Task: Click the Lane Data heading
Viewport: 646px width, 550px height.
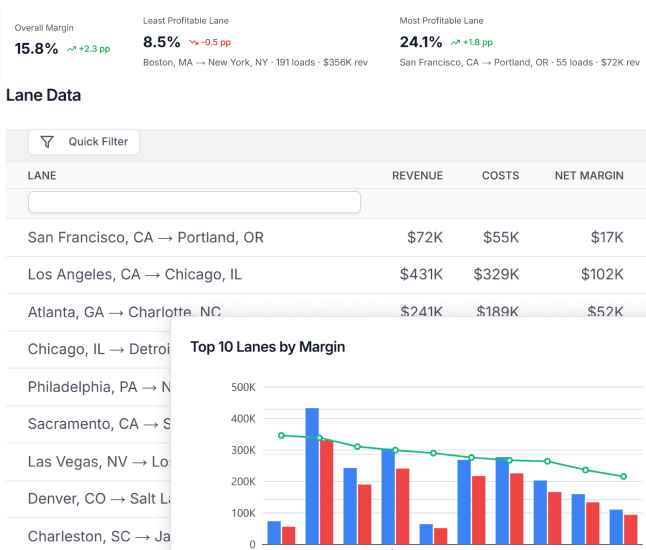Action: click(x=43, y=95)
